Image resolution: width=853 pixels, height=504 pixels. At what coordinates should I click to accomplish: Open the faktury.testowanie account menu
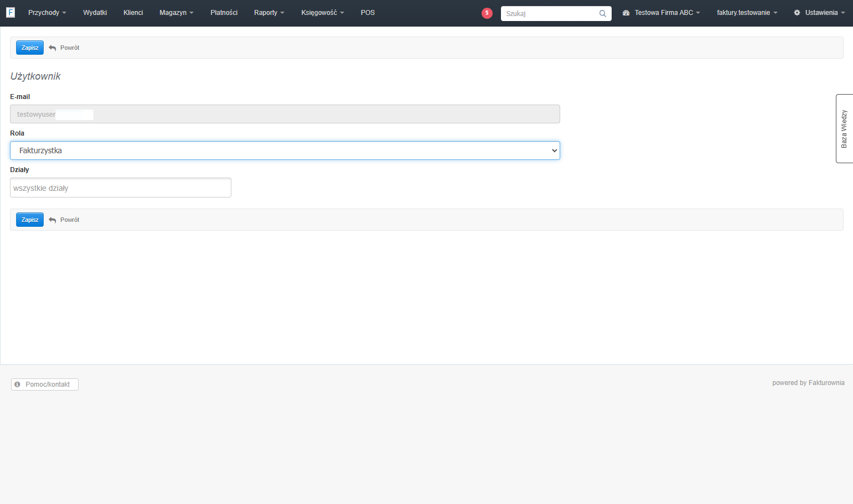747,13
